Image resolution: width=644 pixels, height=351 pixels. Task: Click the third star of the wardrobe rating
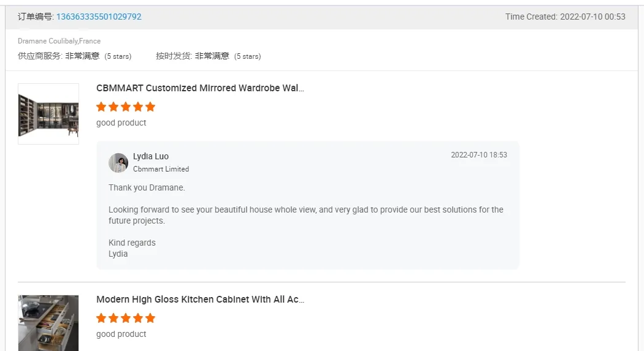pyautogui.click(x=126, y=107)
